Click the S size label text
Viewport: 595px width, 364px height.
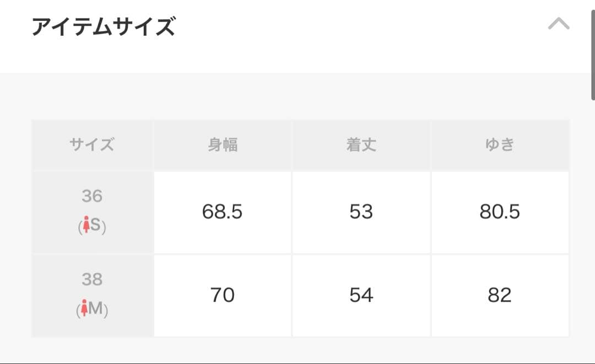point(96,226)
